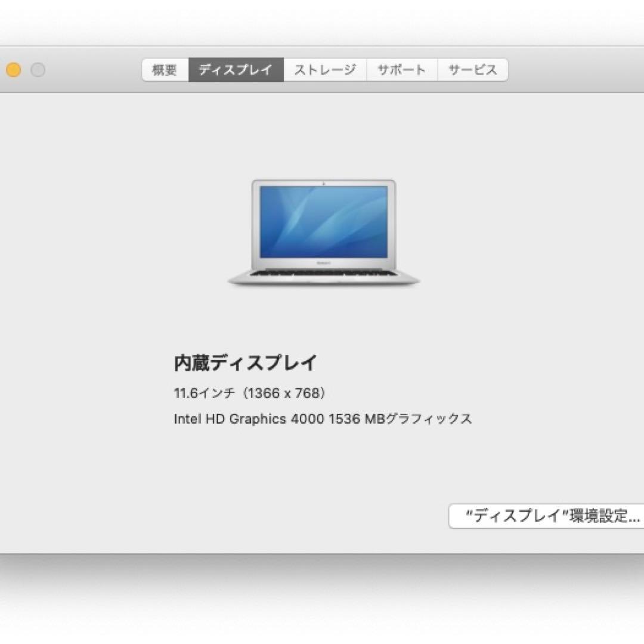
Task: Click the Intel HD Graphics 4000 line
Action: [x=323, y=419]
